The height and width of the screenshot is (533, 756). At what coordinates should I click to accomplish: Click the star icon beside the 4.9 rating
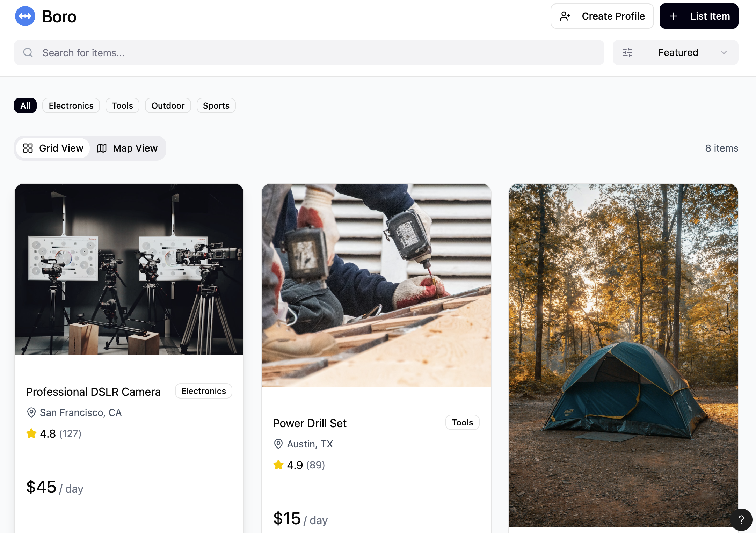click(278, 465)
